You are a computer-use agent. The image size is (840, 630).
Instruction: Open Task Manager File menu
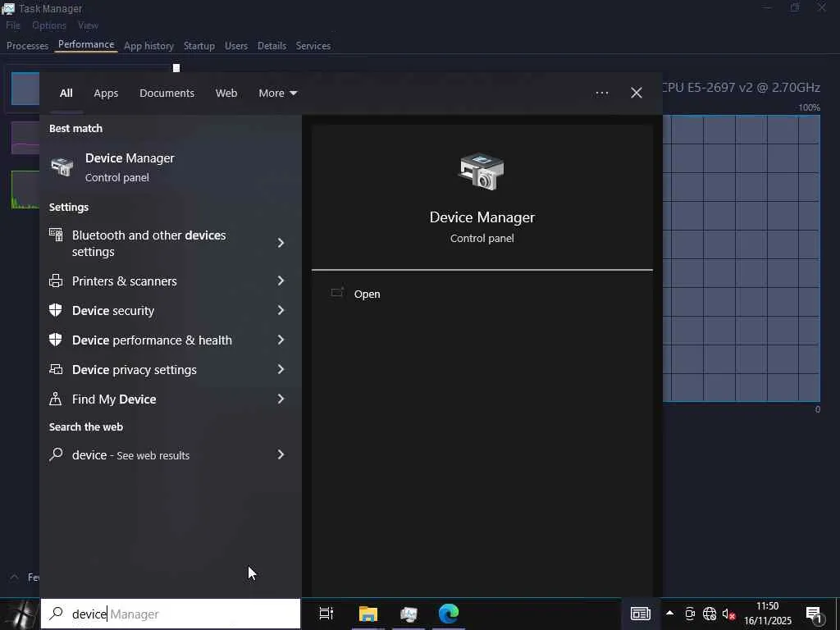tap(13, 25)
